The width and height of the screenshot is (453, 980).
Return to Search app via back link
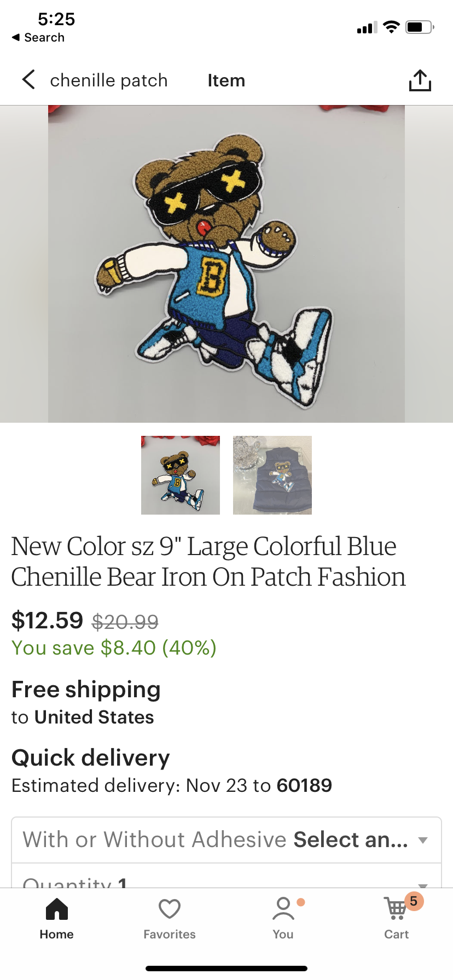(38, 37)
